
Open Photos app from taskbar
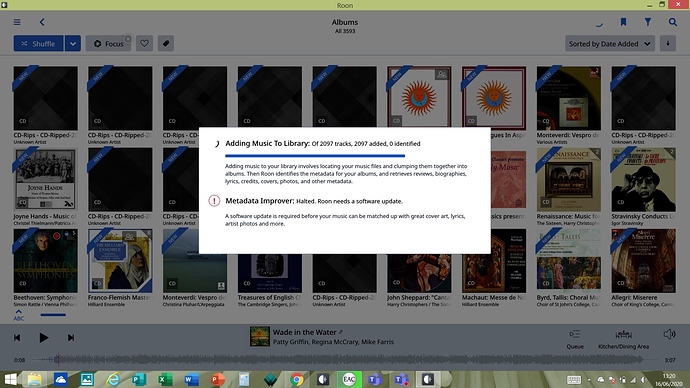(x=87, y=379)
